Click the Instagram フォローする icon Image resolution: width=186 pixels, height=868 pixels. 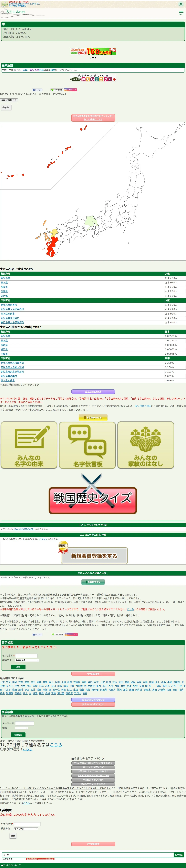coord(71,90)
